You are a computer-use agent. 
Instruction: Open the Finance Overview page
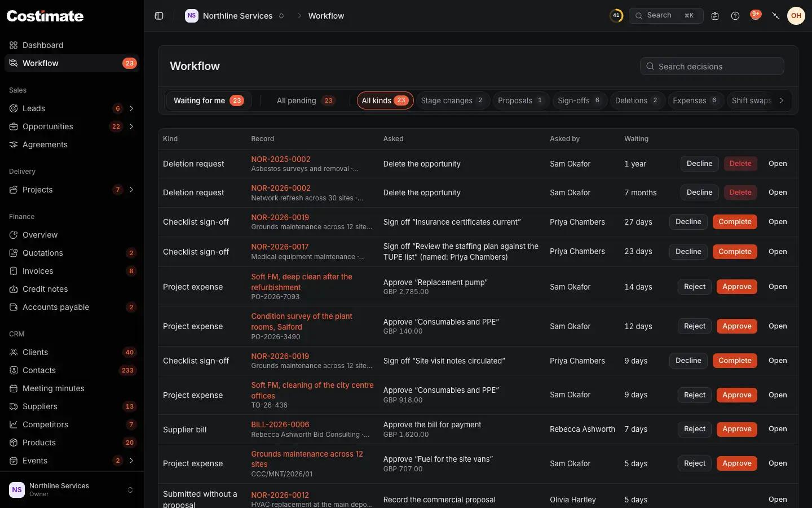pos(72,235)
